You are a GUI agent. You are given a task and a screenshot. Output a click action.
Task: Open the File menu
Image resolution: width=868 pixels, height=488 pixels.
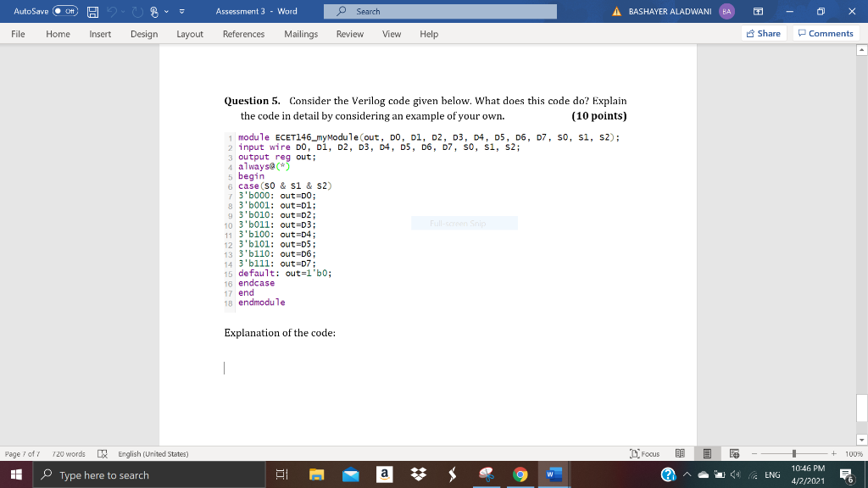[x=18, y=34]
